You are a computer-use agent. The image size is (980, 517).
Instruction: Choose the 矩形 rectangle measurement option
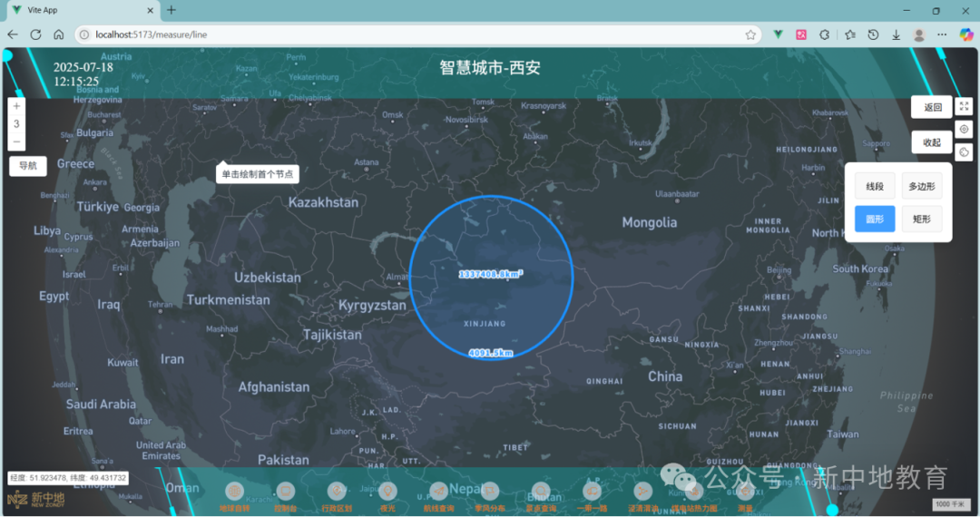pyautogui.click(x=922, y=219)
